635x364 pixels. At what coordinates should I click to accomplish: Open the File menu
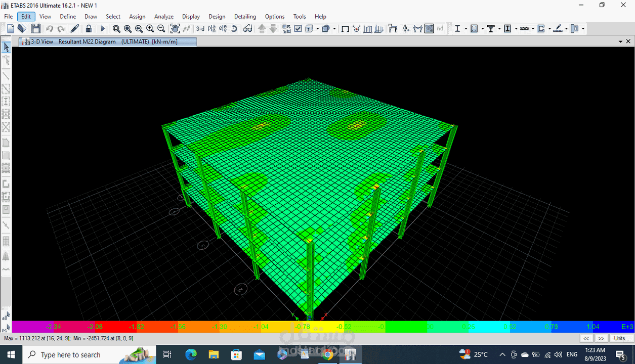pos(9,17)
